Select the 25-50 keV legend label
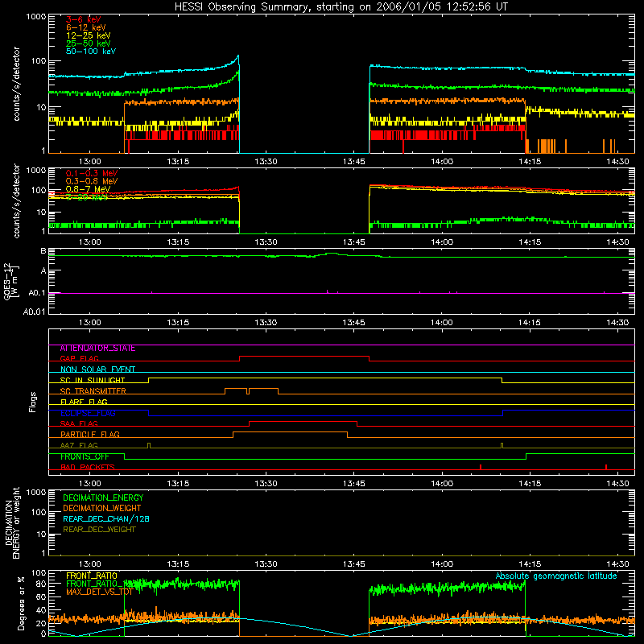The image size is (644, 644). point(89,43)
